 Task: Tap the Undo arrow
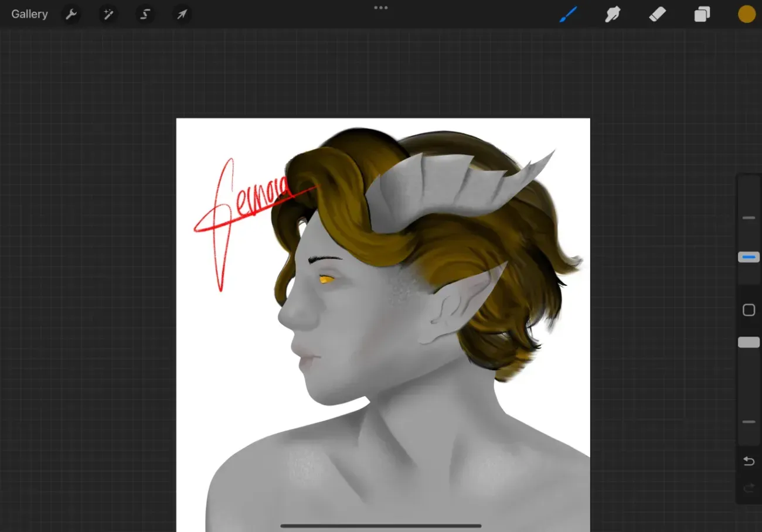pos(749,461)
